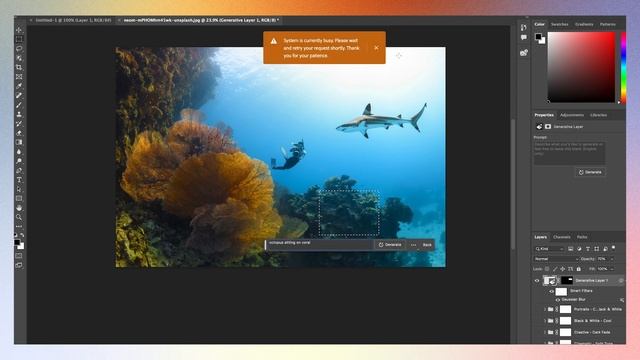Hide the Generative Layer 1 layer

(537, 281)
